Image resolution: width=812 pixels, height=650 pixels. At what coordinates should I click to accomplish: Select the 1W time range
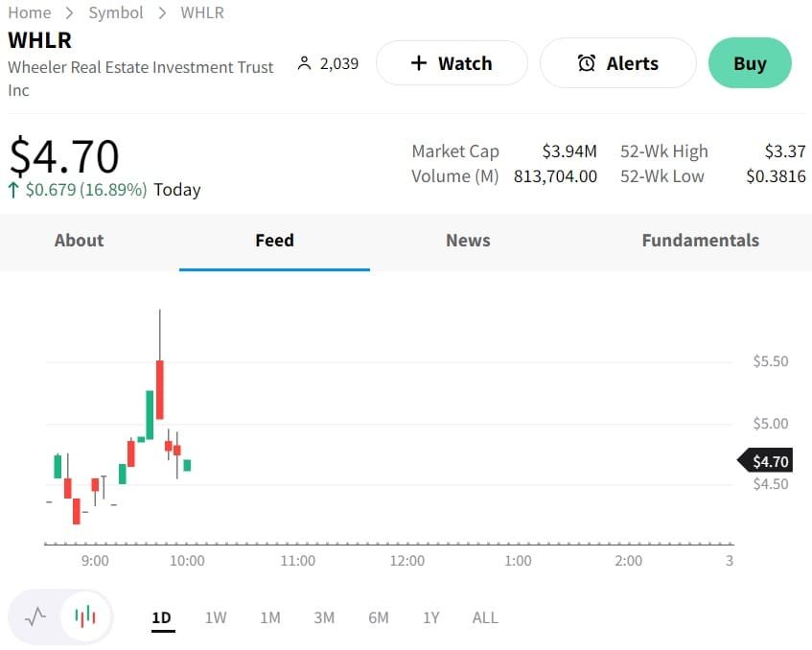coord(216,617)
